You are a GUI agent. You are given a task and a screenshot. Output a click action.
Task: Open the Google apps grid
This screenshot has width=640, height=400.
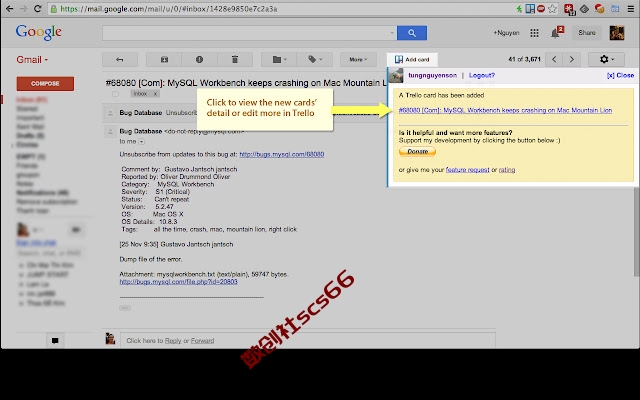coord(534,33)
